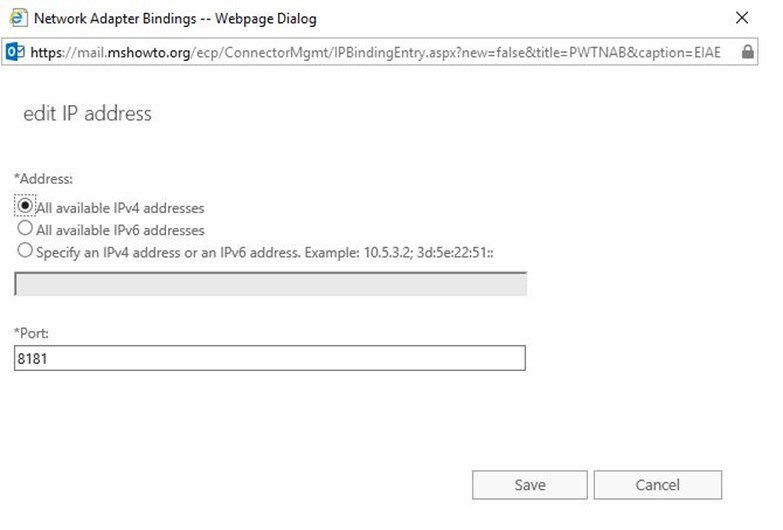Focus the Port field containing 8181
This screenshot has height=530, width=783.
[270, 358]
